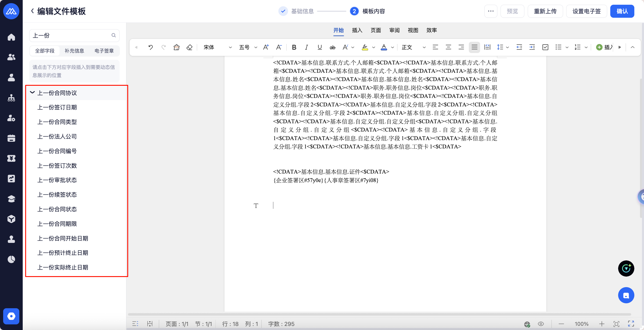This screenshot has width=644, height=330.
Task: Click the 确认 button
Action: (x=622, y=11)
